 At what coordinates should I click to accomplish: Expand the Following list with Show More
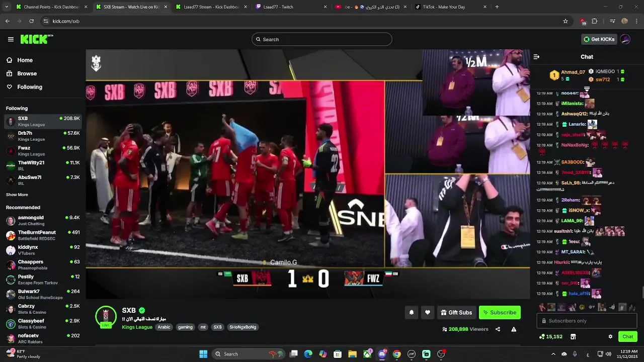[17, 195]
